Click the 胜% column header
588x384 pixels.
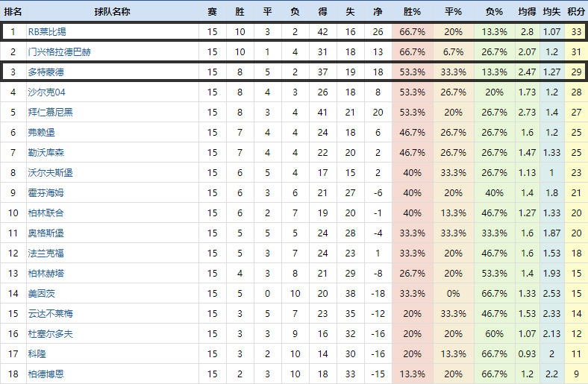tap(412, 12)
